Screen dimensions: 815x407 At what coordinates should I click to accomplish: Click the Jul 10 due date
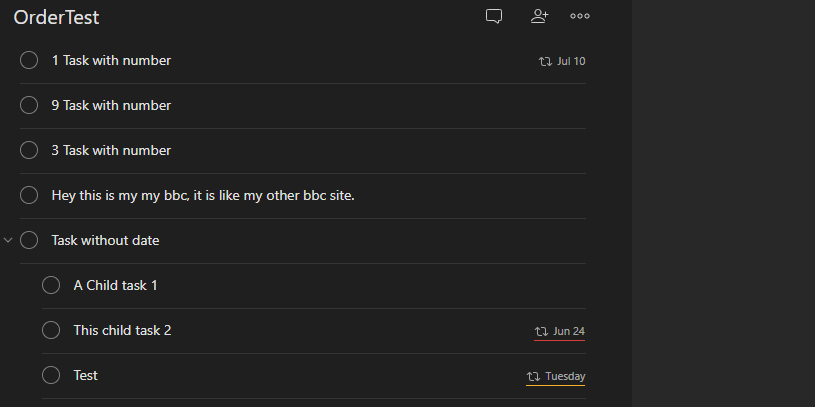(571, 61)
